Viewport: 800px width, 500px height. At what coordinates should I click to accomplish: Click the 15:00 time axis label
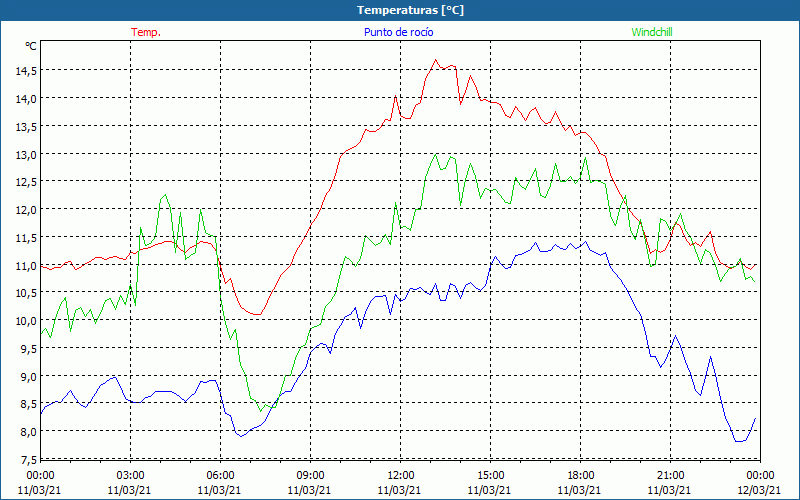[490, 476]
